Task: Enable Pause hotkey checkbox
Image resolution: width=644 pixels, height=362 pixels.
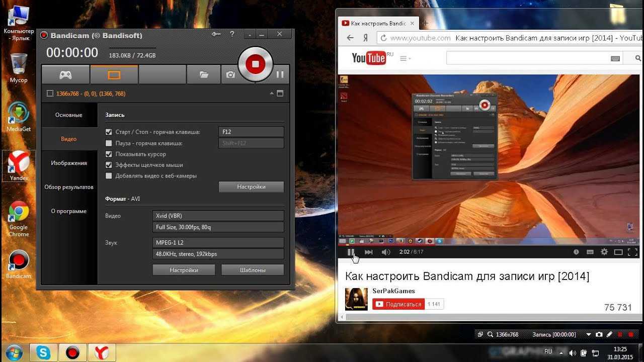Action: pos(109,143)
